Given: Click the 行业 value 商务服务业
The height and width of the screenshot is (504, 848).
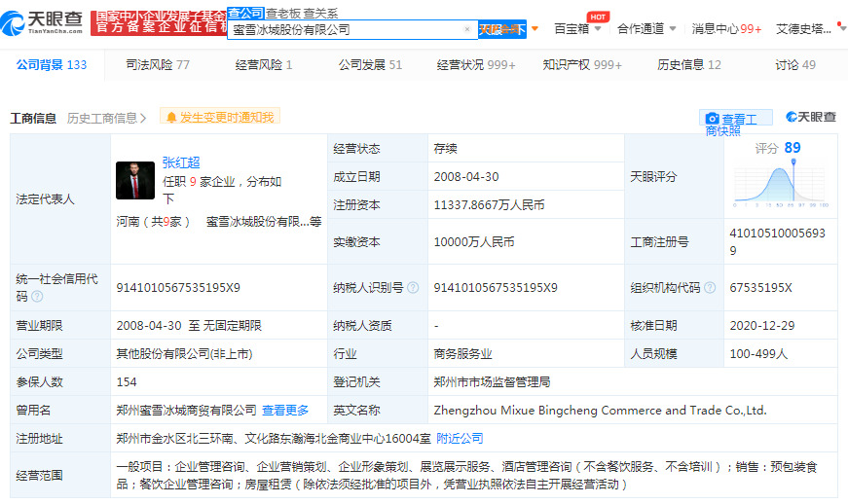Looking at the screenshot, I should click(x=462, y=354).
